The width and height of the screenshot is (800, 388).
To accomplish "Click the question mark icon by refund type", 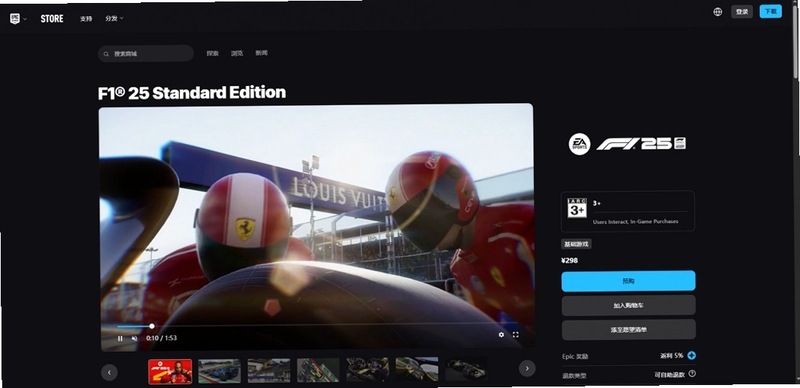I will (692, 374).
